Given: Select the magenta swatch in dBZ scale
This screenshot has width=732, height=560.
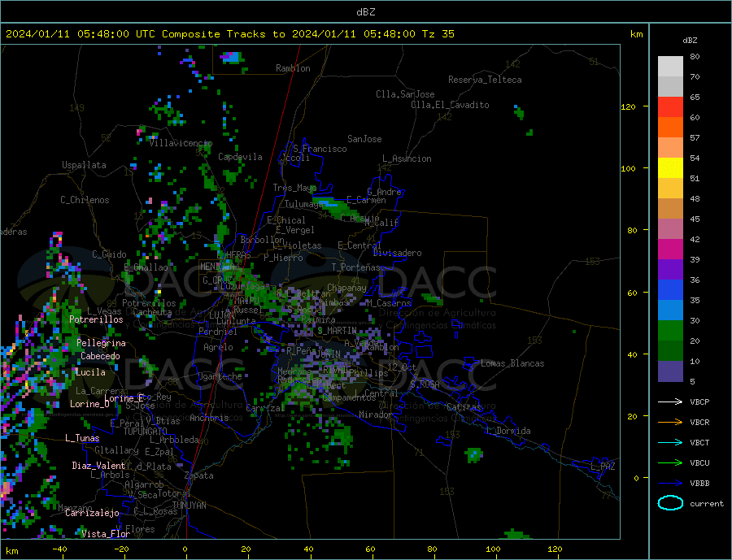Looking at the screenshot, I should coord(670,250).
